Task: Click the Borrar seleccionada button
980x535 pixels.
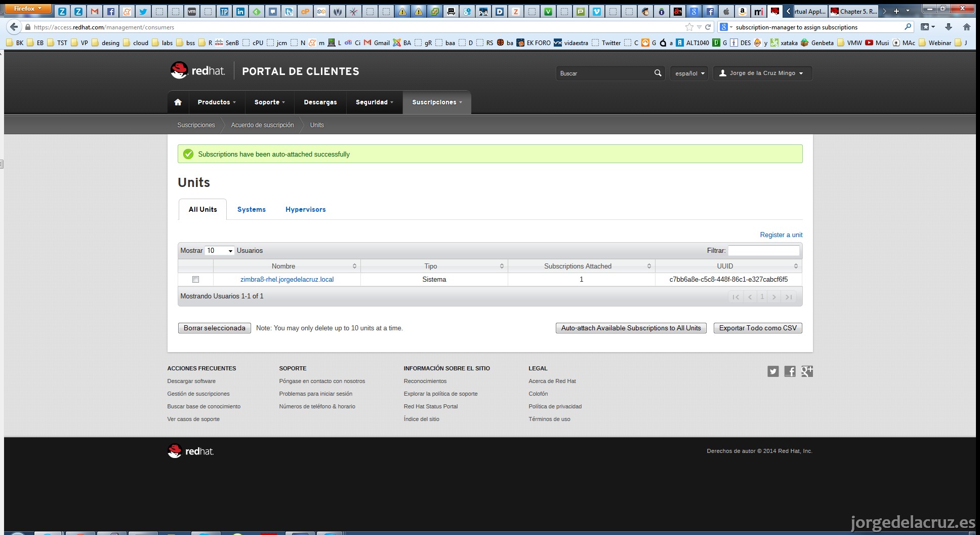Action: (215, 328)
